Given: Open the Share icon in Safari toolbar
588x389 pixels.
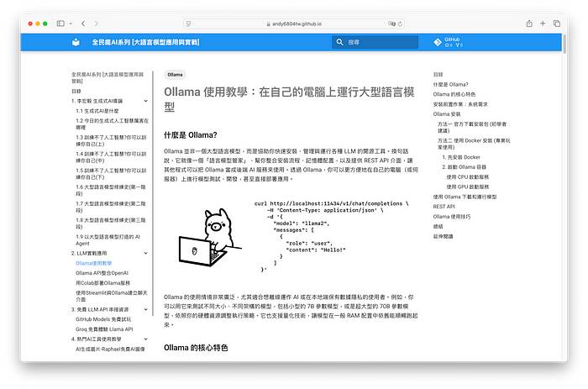Looking at the screenshot, I should [529, 24].
